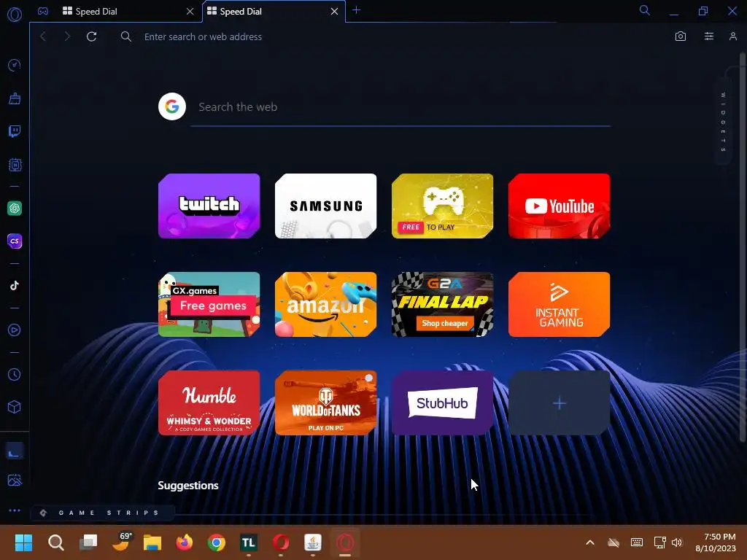The height and width of the screenshot is (560, 747).
Task: Click the browser Back arrow
Action: click(43, 36)
